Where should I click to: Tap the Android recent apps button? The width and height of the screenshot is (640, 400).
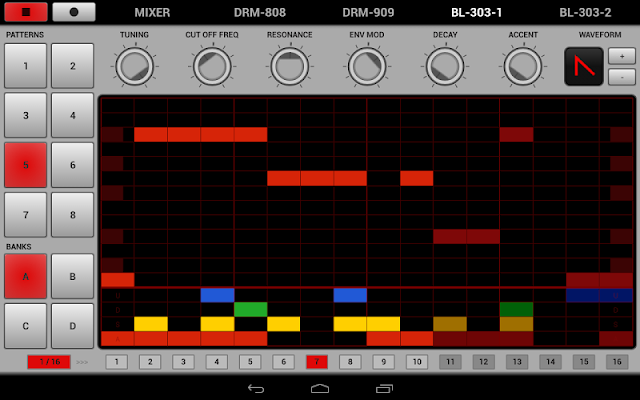pyautogui.click(x=384, y=389)
